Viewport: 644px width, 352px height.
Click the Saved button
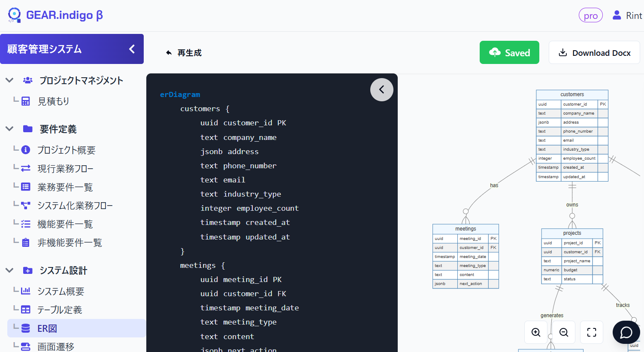509,52
